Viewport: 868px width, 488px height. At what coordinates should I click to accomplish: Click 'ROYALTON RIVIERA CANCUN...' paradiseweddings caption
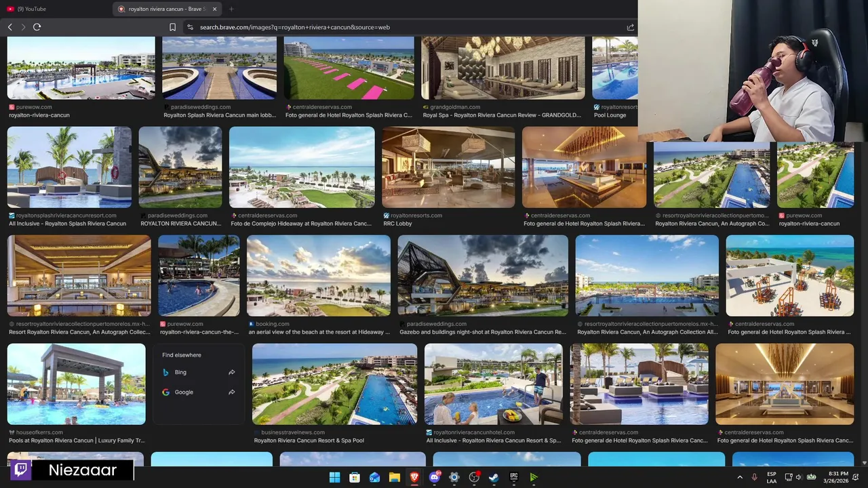(180, 224)
